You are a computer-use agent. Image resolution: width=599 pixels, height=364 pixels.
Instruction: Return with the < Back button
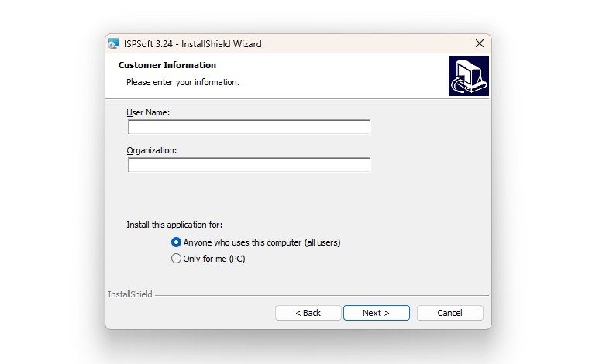coord(308,313)
